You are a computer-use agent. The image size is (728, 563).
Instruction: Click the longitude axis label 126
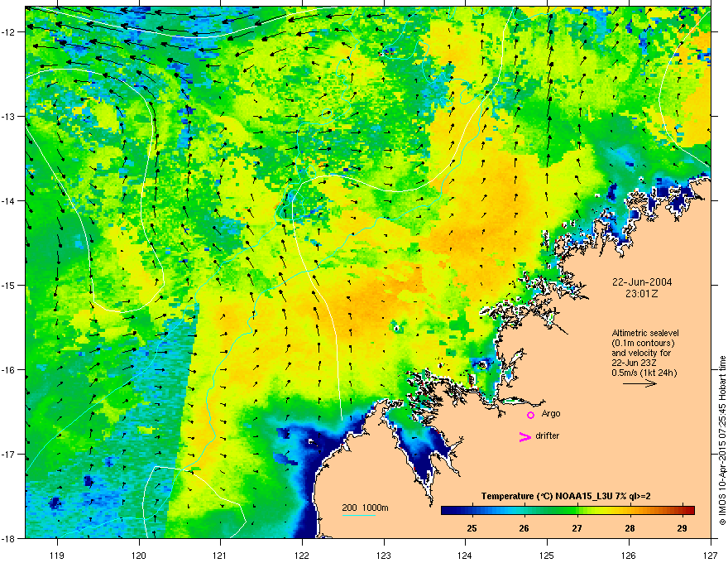click(629, 556)
